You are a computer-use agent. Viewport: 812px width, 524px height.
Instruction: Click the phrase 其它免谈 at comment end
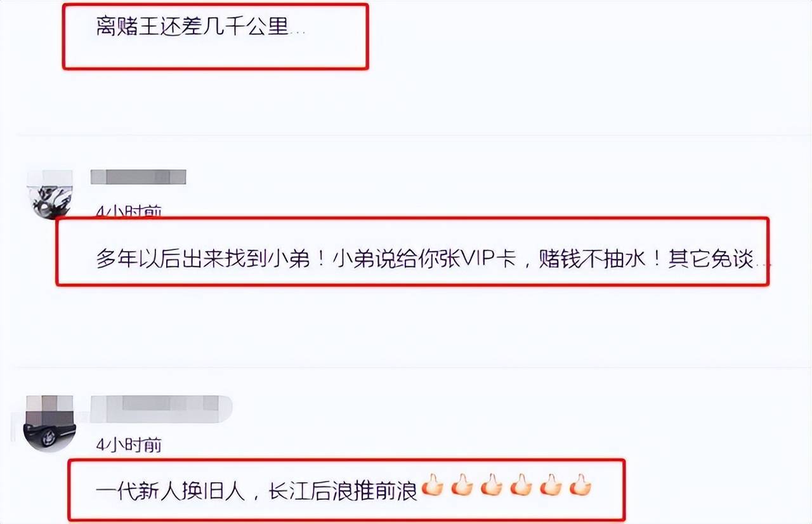click(710, 260)
